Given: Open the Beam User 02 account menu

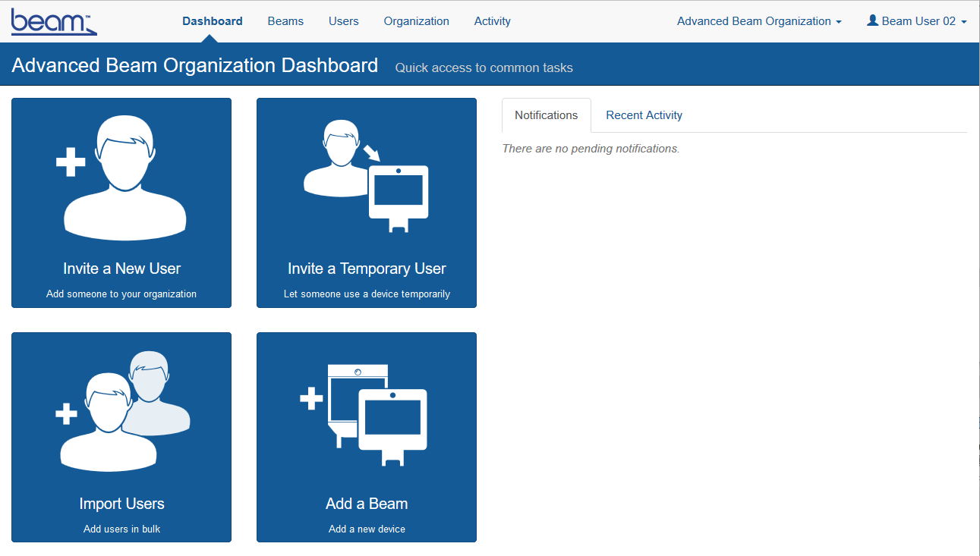Looking at the screenshot, I should (x=917, y=21).
